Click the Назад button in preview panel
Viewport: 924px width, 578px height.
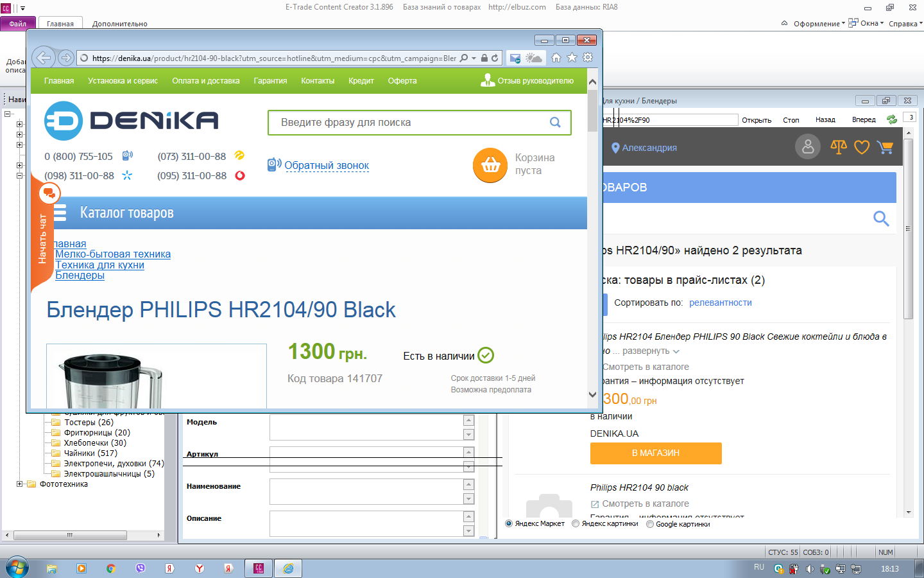[825, 119]
